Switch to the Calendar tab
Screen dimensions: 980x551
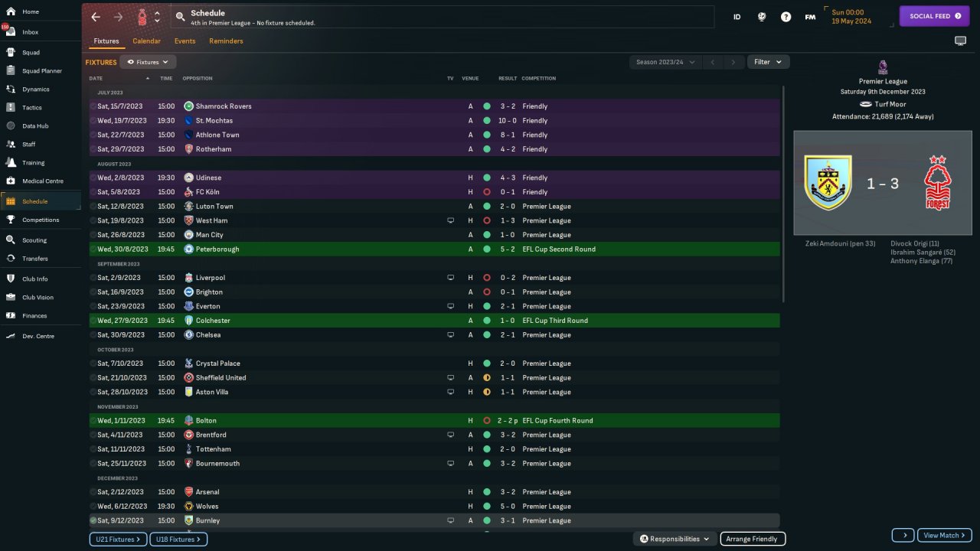click(146, 41)
